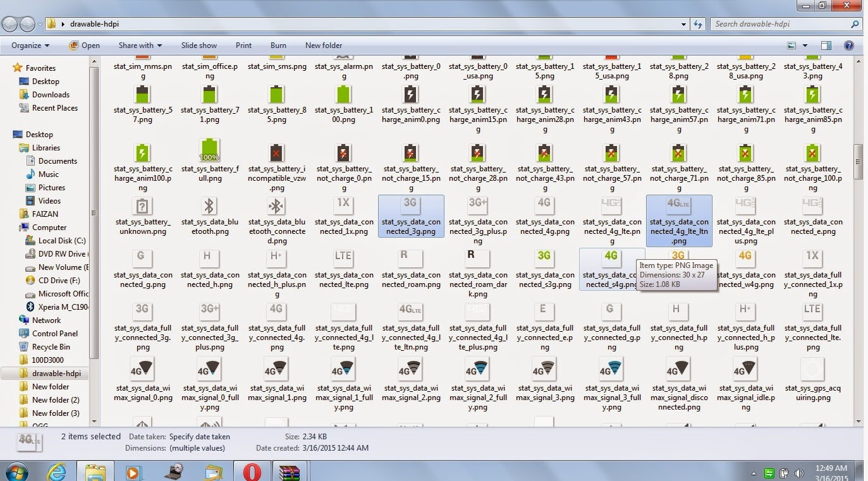Select stat_sys_data_connected_s3g.png green icon
The height and width of the screenshot is (481, 868).
point(544,259)
